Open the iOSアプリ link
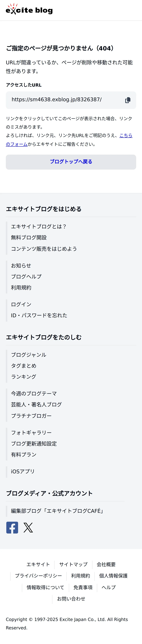The image size is (142, 644). (x=23, y=471)
